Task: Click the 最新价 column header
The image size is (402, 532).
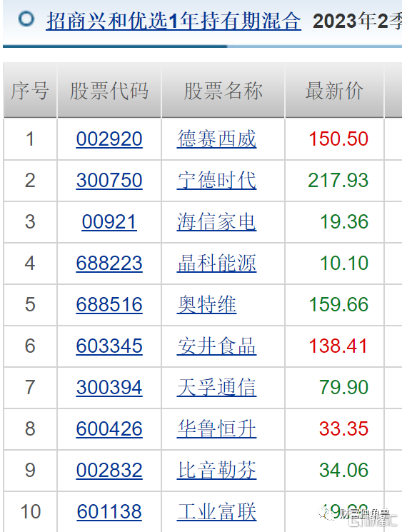Action: click(334, 91)
